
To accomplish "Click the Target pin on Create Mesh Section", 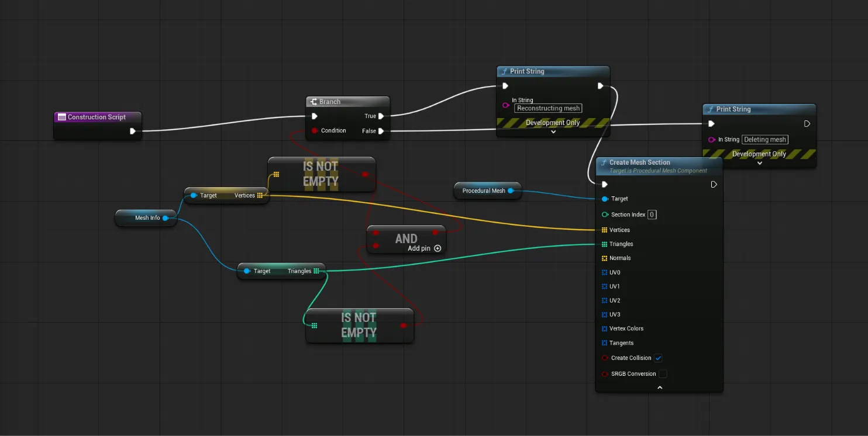I will [x=605, y=199].
